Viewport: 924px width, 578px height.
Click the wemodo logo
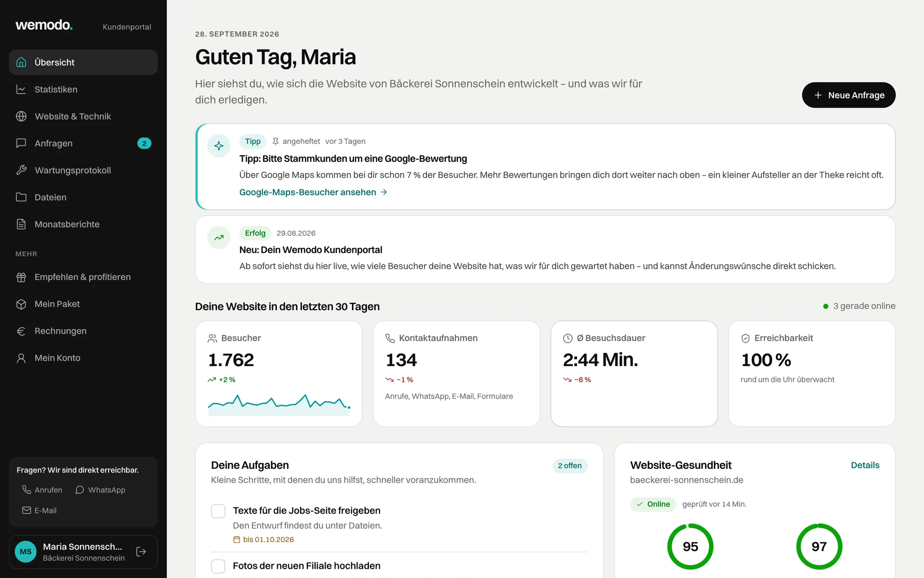[44, 25]
